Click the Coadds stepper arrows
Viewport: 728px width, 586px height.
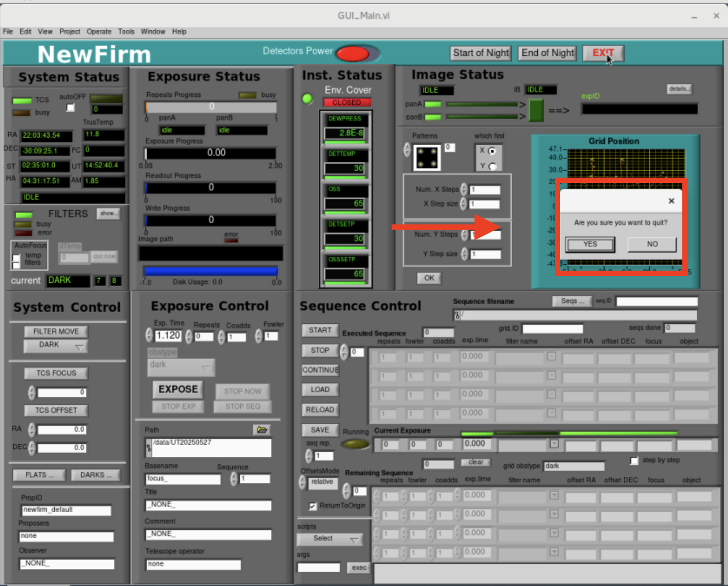tap(221, 337)
